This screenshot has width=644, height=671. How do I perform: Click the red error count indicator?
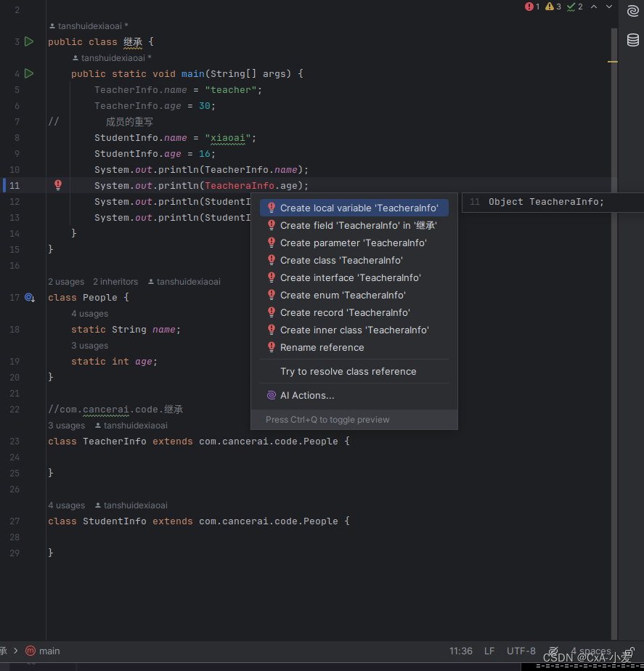tap(532, 7)
